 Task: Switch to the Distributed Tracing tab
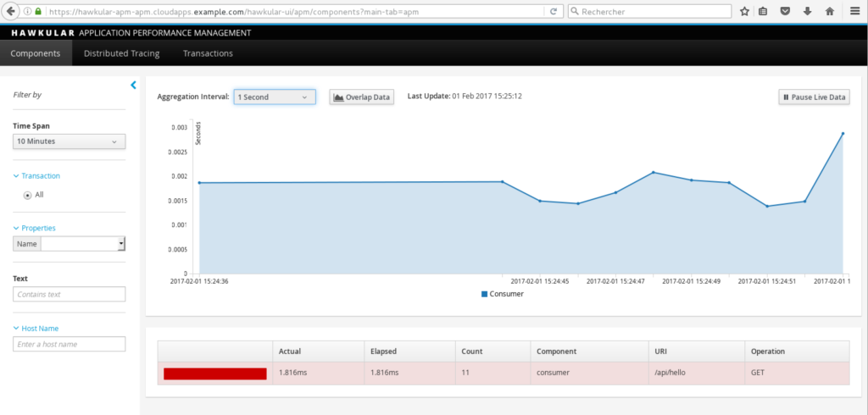(x=121, y=53)
